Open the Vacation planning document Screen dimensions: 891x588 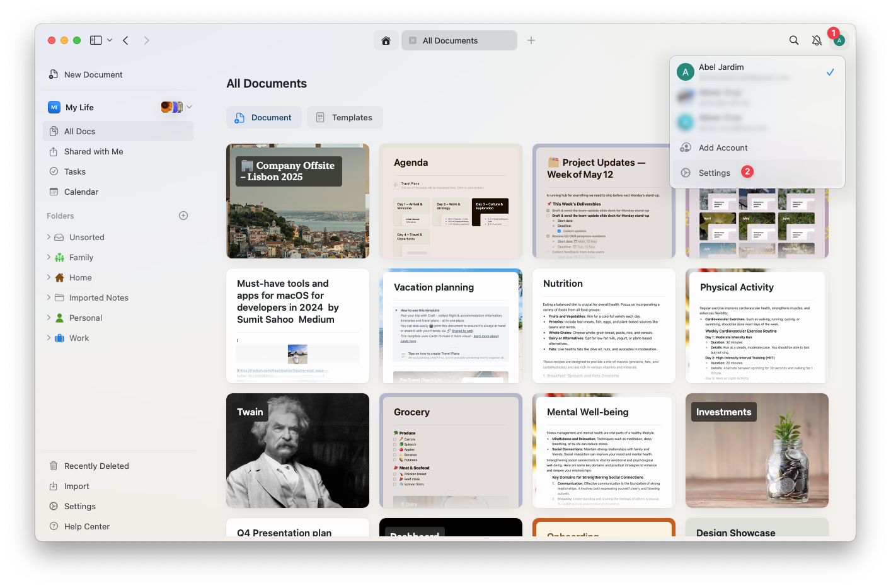click(451, 326)
